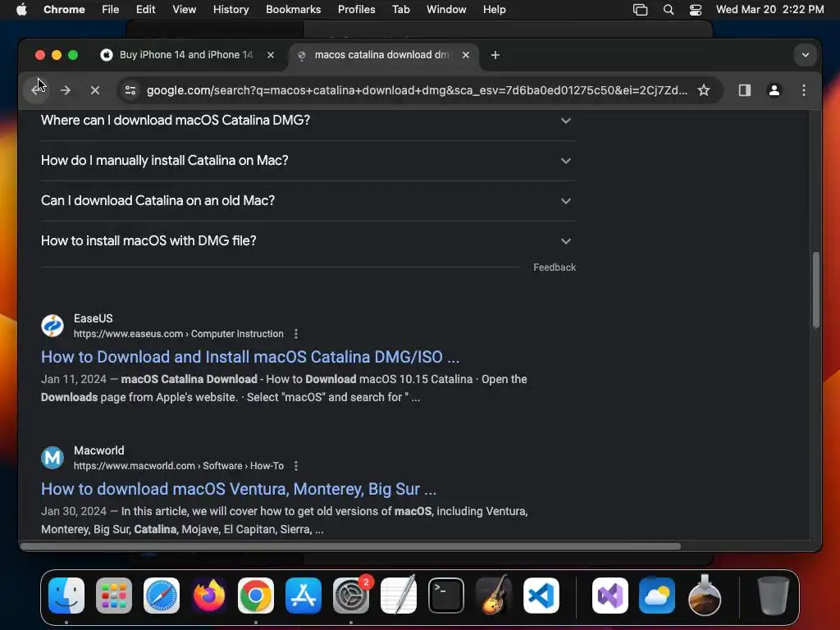The image size is (840, 630).
Task: Open the View menu
Action: pos(184,10)
